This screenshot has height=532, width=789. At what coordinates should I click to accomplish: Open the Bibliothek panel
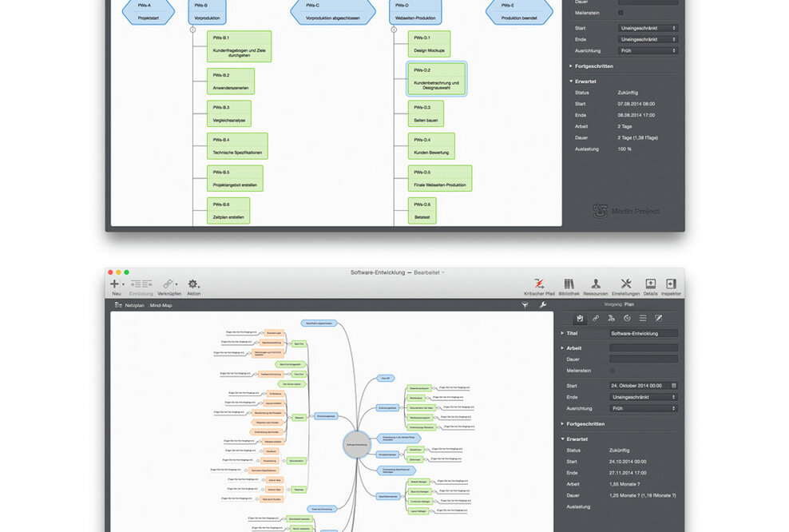point(569,285)
